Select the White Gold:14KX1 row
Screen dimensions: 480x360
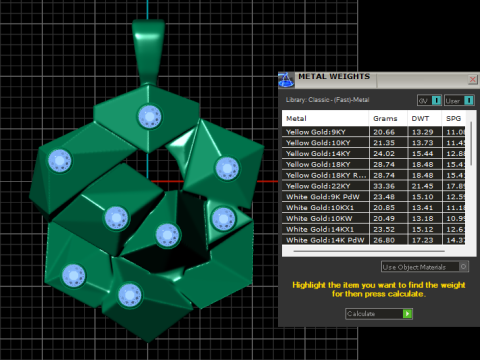tap(374, 229)
